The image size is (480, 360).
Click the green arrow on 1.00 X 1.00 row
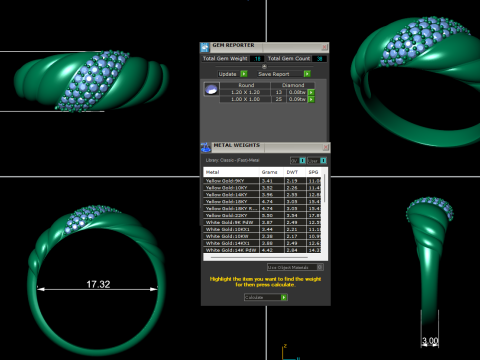point(311,99)
